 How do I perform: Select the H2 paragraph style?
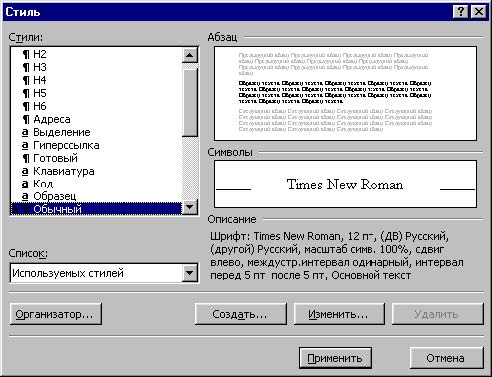[97, 54]
